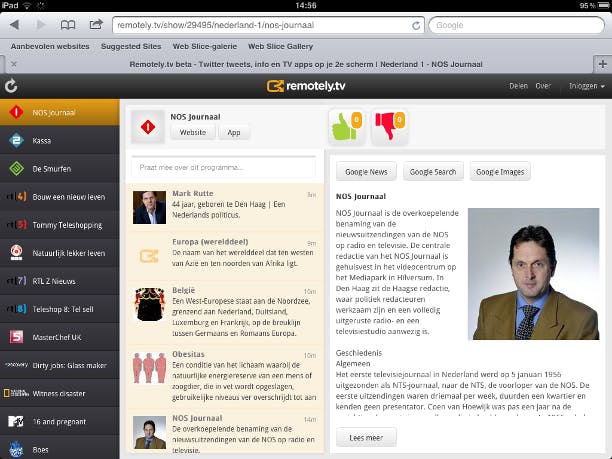Close the Remotely.tv browser tab
Screen dimensions: 612x459
point(14,64)
